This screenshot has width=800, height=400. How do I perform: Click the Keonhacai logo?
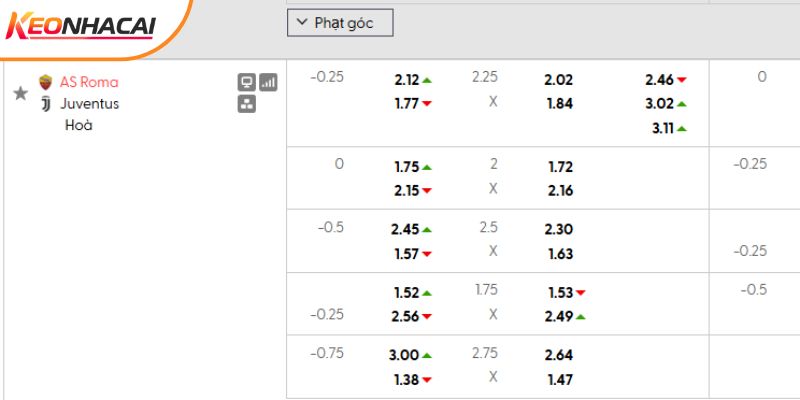coord(80,27)
